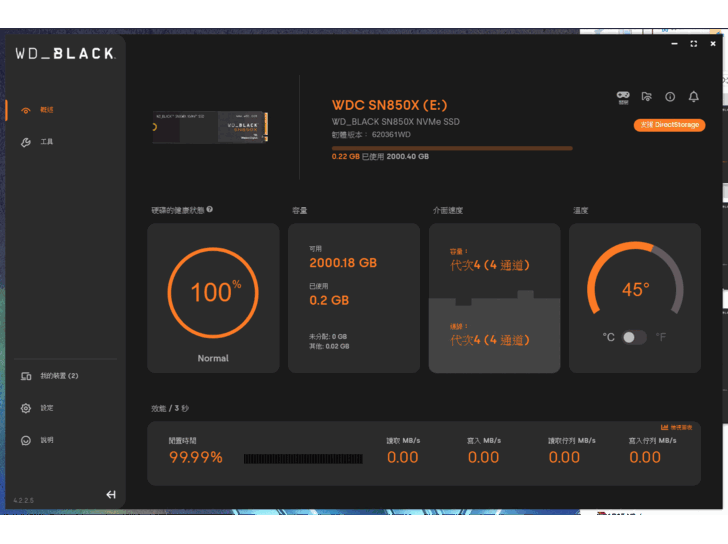This screenshot has width=728, height=544.
Task: Click the 100% health circle gauge
Action: pyautogui.click(x=213, y=292)
